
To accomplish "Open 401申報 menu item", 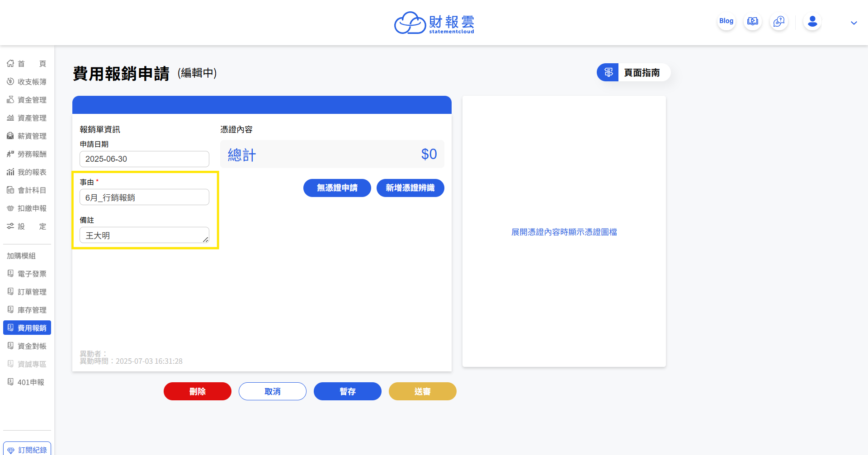I will [27, 382].
